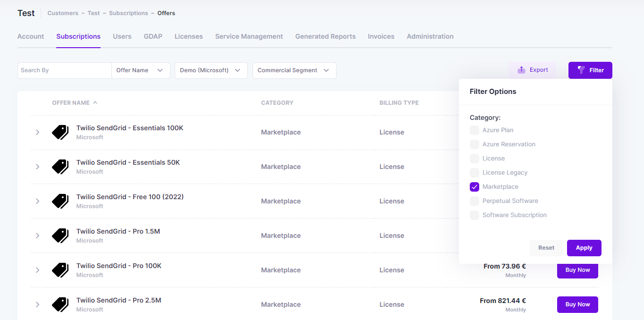Sort by the Category column header
The image size is (644, 320).
tap(277, 102)
